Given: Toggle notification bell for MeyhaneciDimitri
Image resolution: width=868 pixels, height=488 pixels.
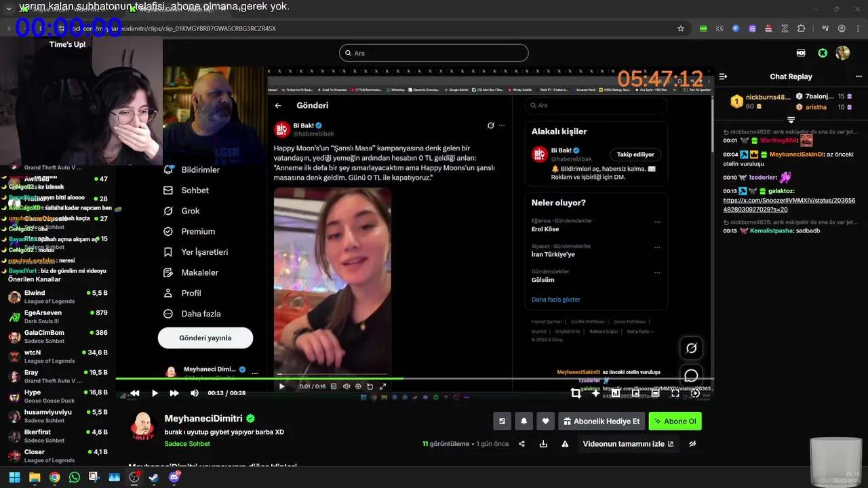Looking at the screenshot, I should [x=524, y=421].
